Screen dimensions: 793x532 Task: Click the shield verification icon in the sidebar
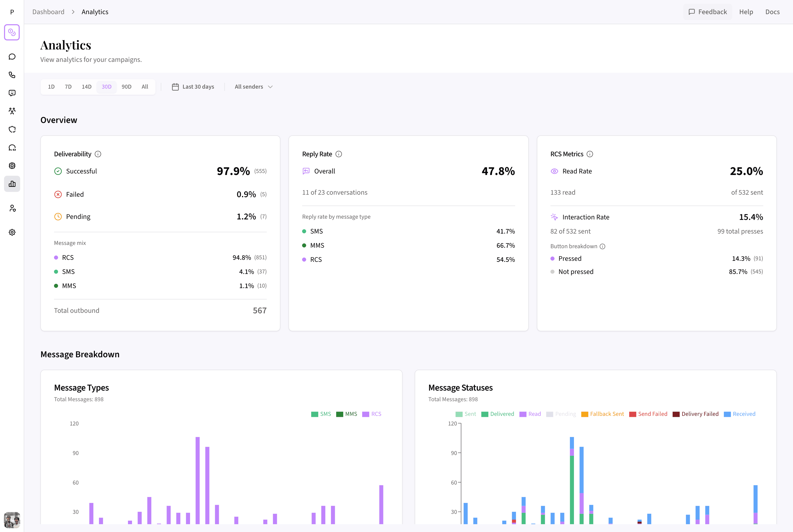pyautogui.click(x=12, y=129)
